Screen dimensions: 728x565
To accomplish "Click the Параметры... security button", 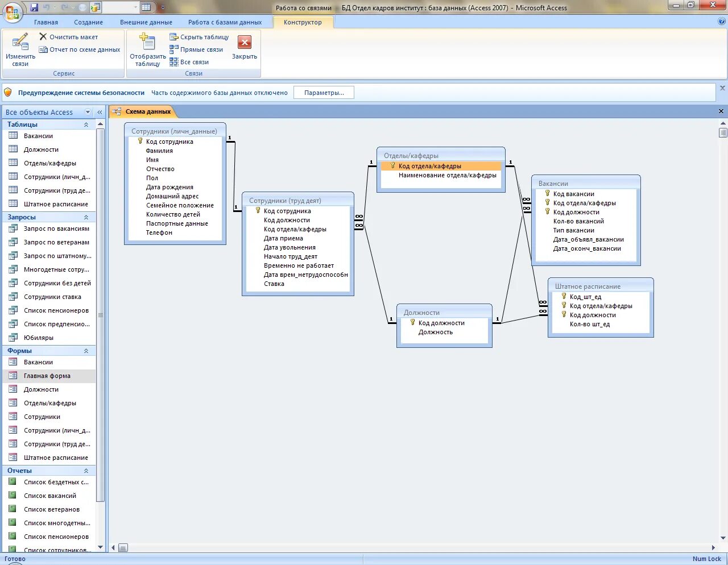I will coord(324,93).
